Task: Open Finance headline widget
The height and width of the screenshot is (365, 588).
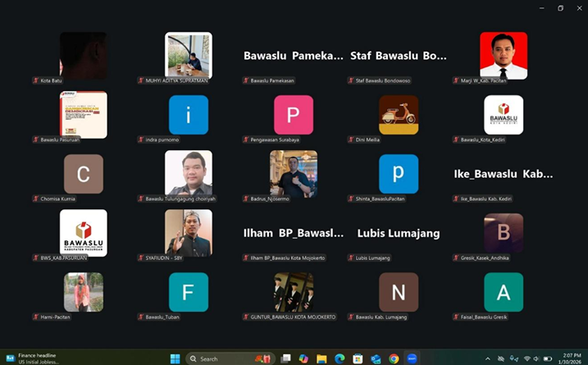Action: pos(32,358)
